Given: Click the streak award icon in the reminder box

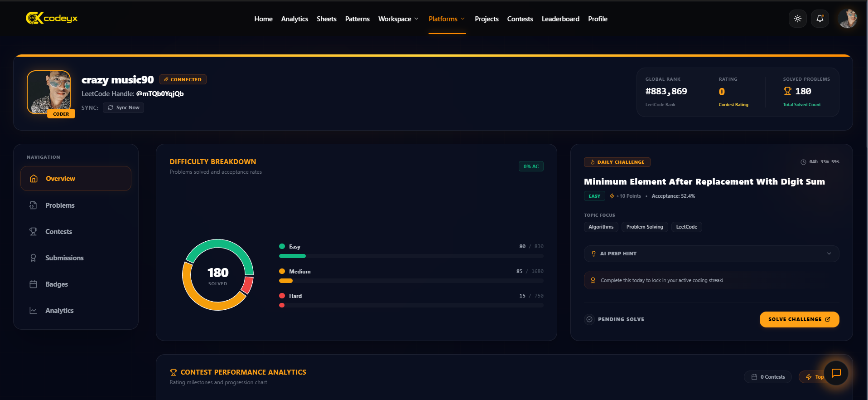Looking at the screenshot, I should point(593,280).
